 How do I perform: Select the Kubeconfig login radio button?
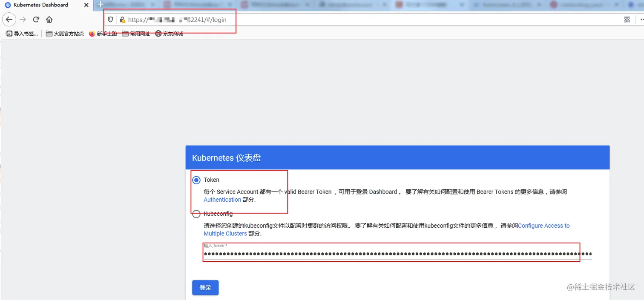click(x=196, y=214)
